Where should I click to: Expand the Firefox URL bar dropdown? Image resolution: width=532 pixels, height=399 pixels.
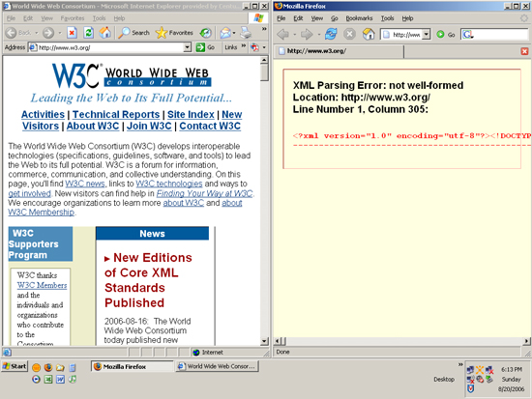427,34
